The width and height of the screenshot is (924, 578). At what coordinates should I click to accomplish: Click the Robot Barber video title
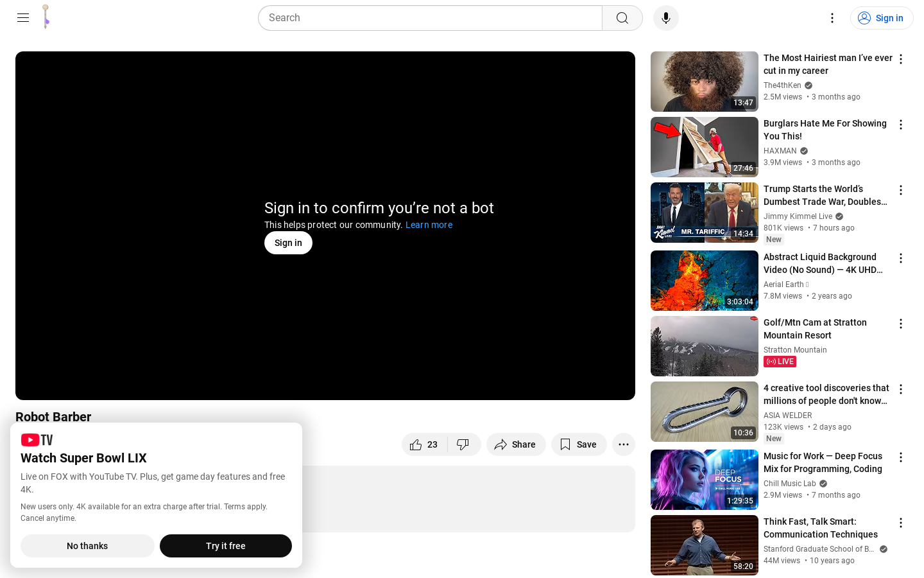(53, 417)
